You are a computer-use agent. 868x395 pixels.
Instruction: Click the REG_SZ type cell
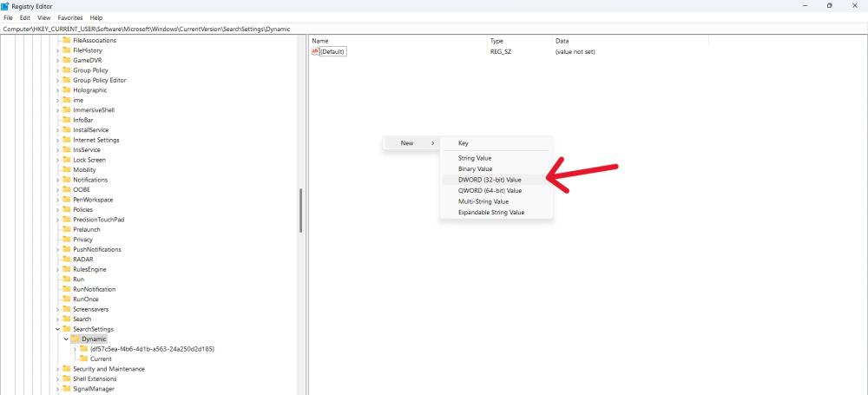(500, 51)
